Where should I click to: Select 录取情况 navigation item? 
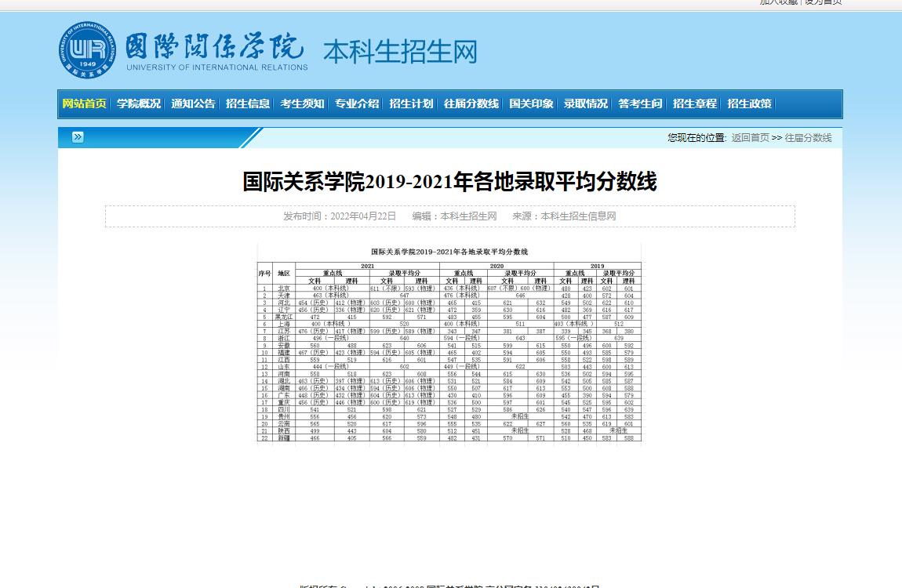586,104
